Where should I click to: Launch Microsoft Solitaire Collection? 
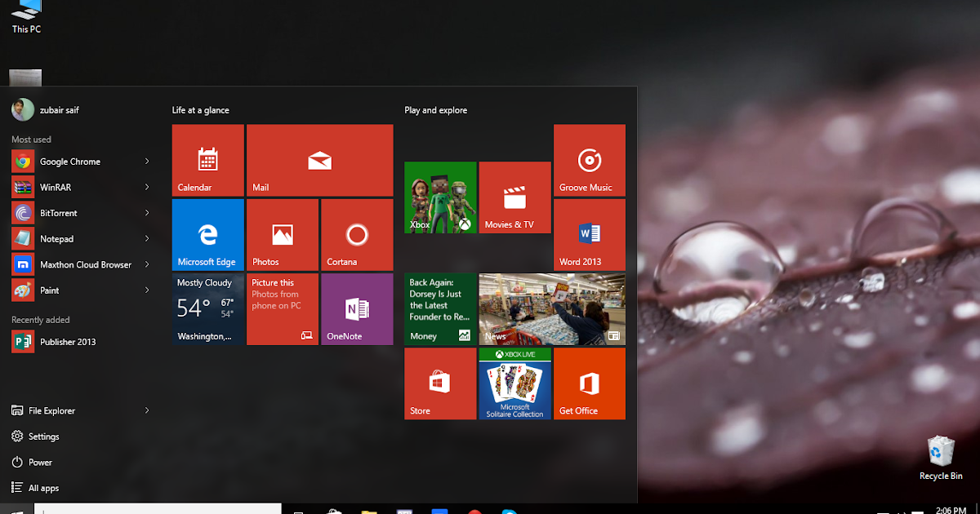tap(514, 383)
